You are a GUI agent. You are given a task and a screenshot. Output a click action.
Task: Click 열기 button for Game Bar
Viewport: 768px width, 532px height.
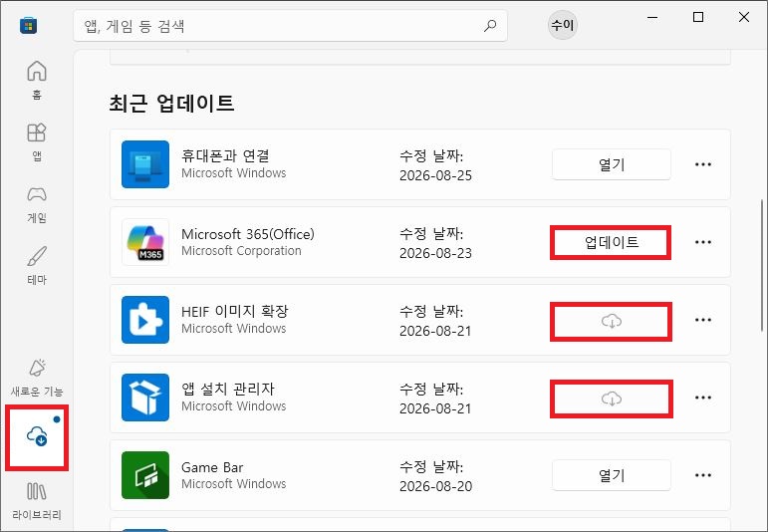pyautogui.click(x=612, y=475)
